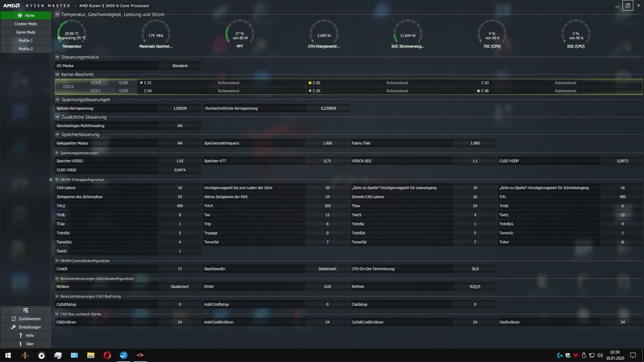
Task: Open Hilfe with the question mark
Action: pyautogui.click(x=20, y=336)
